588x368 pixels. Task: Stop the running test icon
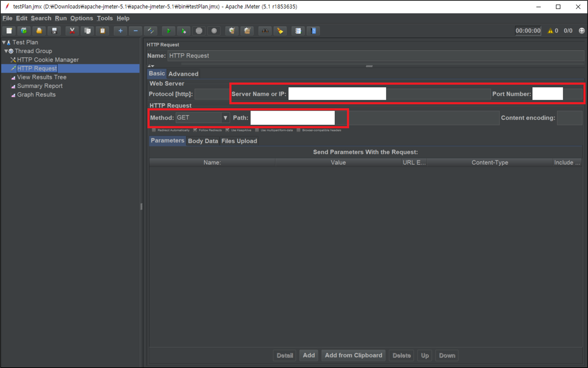[199, 31]
